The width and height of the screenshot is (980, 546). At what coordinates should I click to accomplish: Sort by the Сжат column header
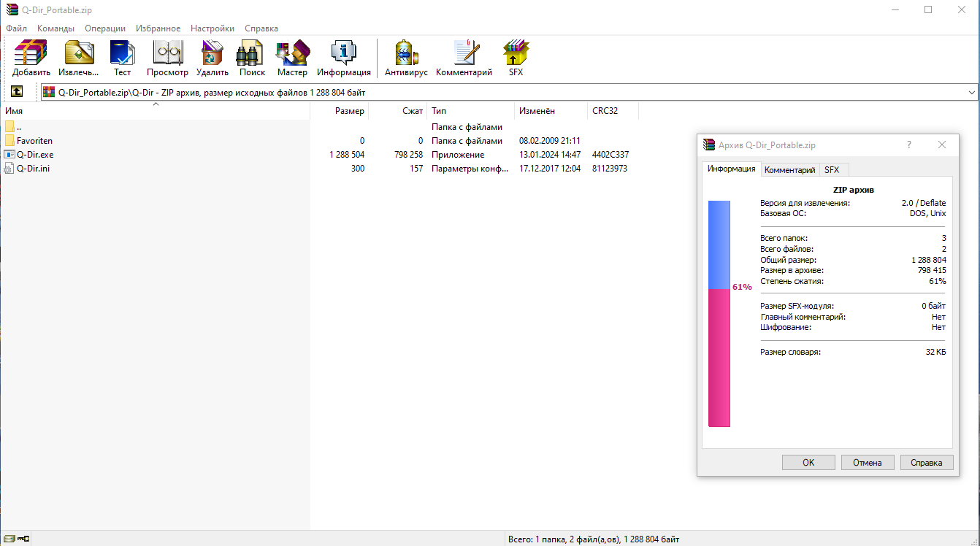(x=398, y=111)
